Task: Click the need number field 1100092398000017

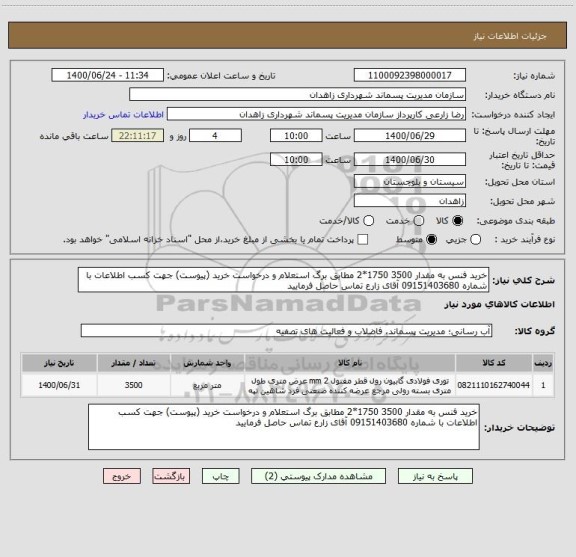Action: (410, 75)
